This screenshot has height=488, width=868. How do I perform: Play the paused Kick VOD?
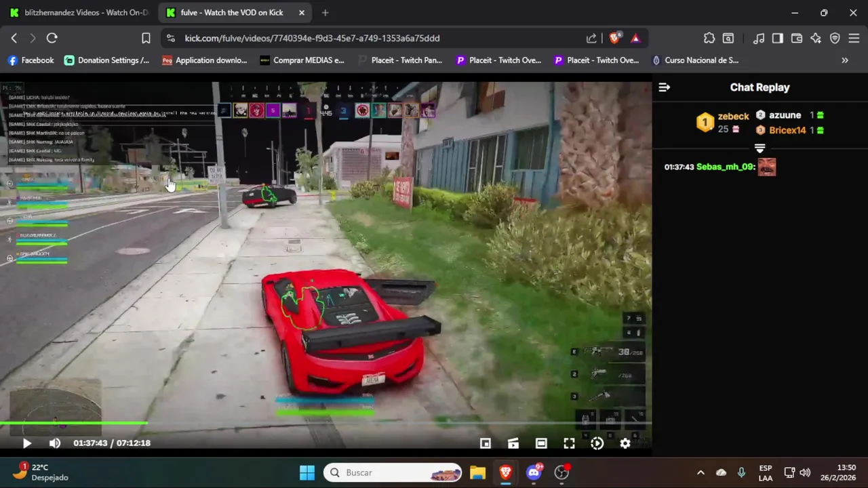[x=26, y=443]
